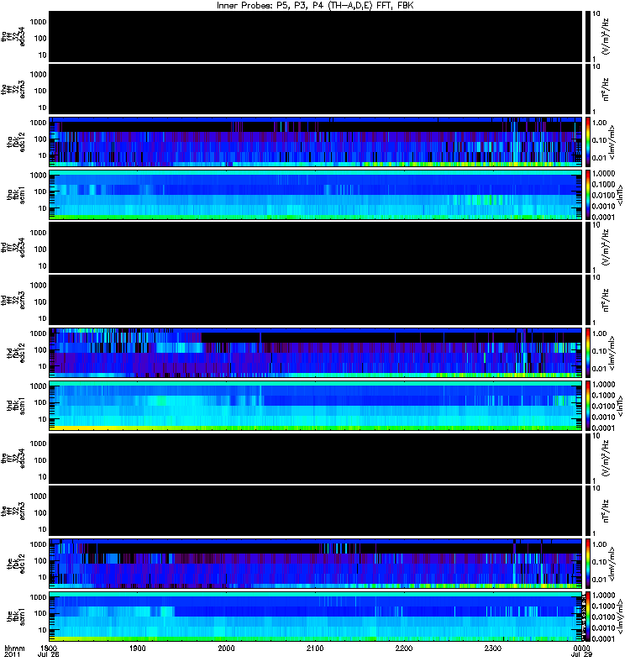Click the 2100 time axis label

click(x=315, y=648)
